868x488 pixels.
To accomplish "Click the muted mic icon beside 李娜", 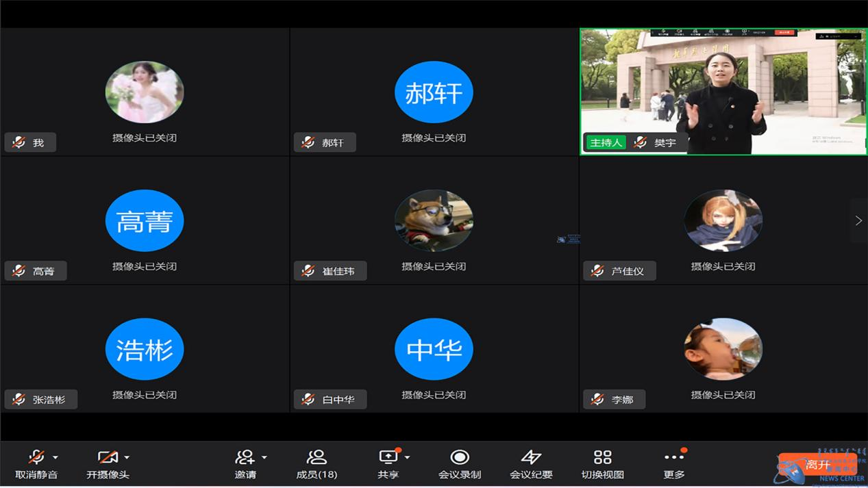I will tap(597, 400).
